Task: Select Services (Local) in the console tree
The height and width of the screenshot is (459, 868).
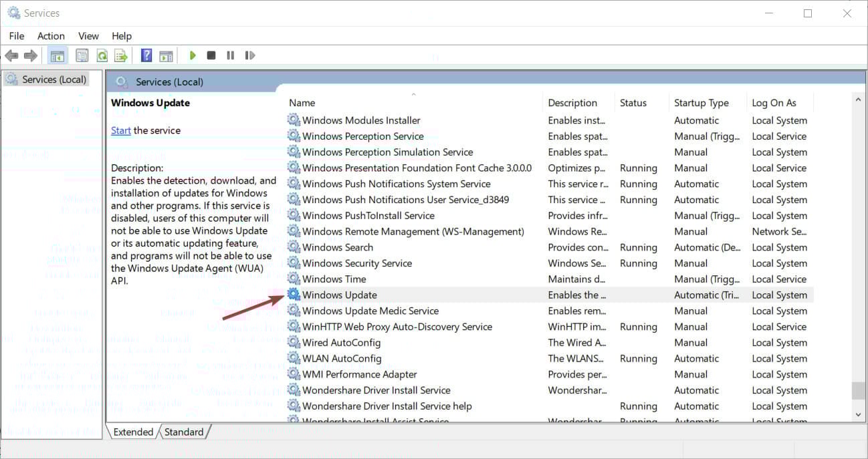Action: [54, 80]
